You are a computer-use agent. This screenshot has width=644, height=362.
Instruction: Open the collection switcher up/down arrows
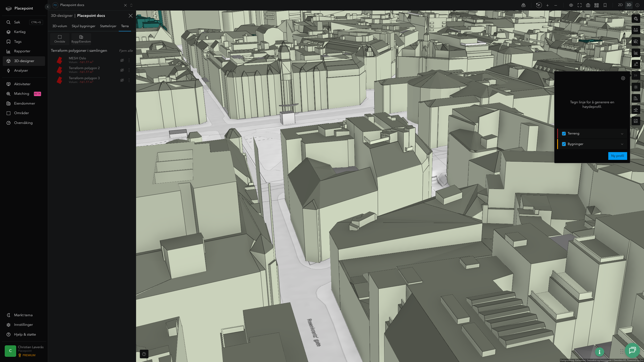131,5
